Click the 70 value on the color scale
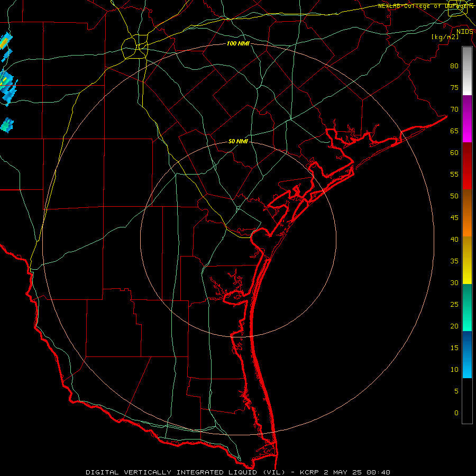The width and height of the screenshot is (476, 476). pos(454,109)
